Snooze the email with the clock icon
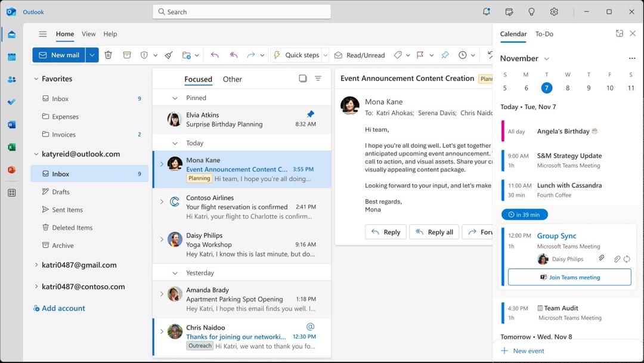The height and width of the screenshot is (363, 644). 464,55
